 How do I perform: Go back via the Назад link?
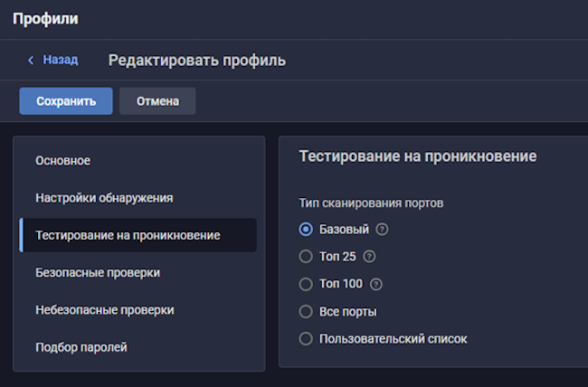(60, 61)
